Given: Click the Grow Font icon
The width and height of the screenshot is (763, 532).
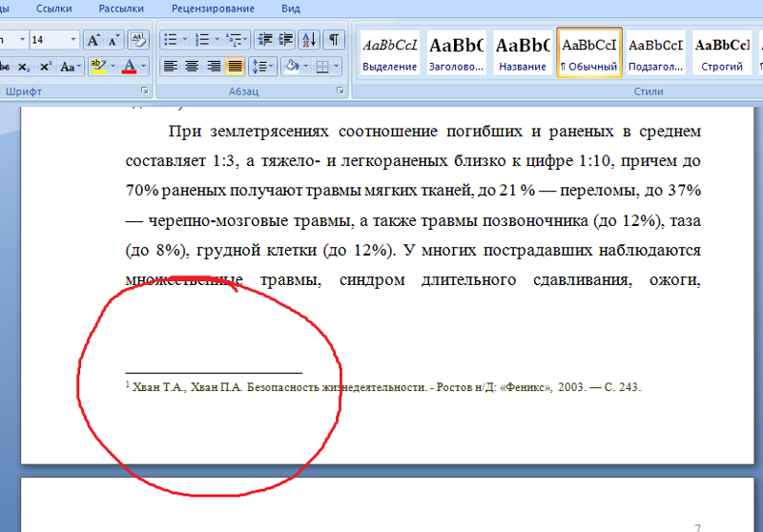Looking at the screenshot, I should point(94,40).
